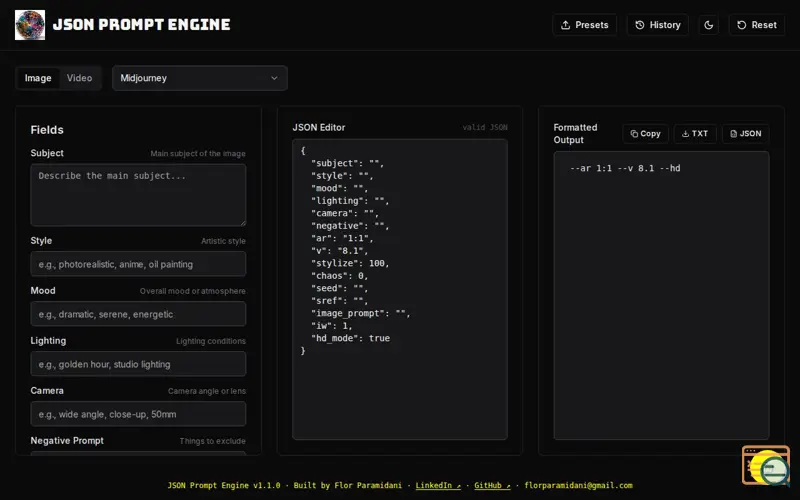
Task: Reset all fields with the Reset button
Action: click(757, 24)
